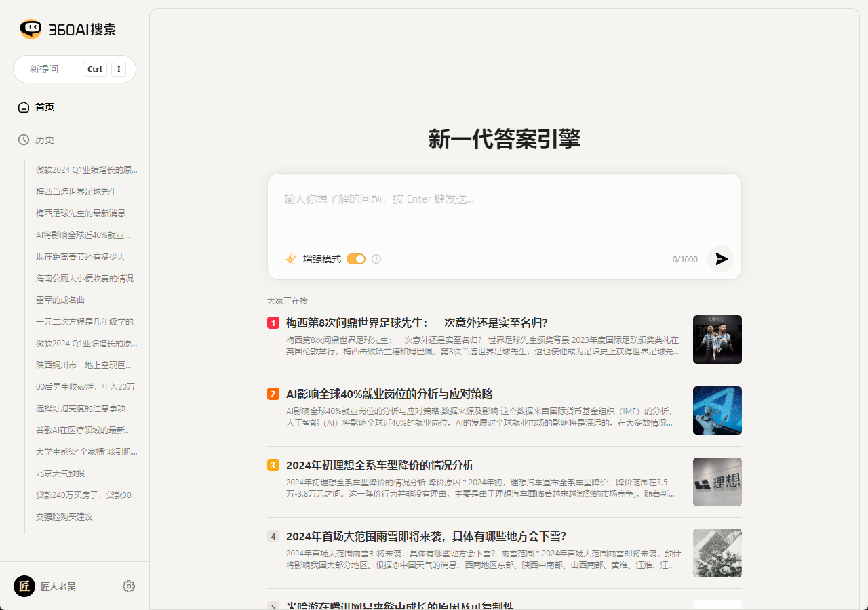This screenshot has width=868, height=610.
Task: Click the 增强模式 sparkle icon
Action: 290,259
